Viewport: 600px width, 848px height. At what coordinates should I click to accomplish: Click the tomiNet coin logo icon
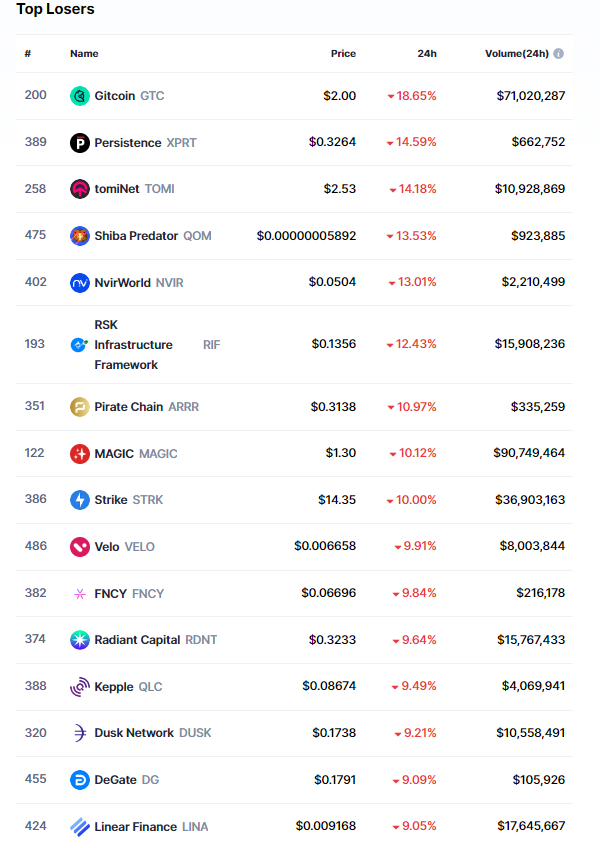tap(80, 189)
